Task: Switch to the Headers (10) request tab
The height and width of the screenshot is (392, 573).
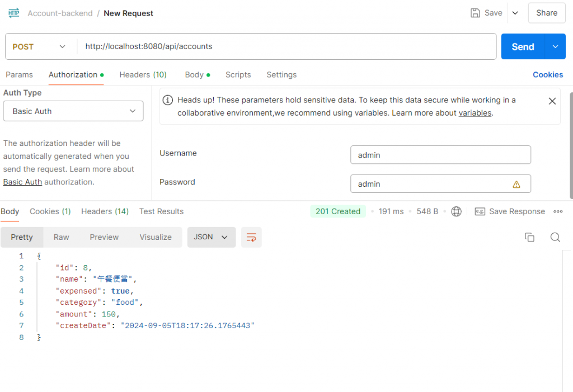Action: [143, 74]
